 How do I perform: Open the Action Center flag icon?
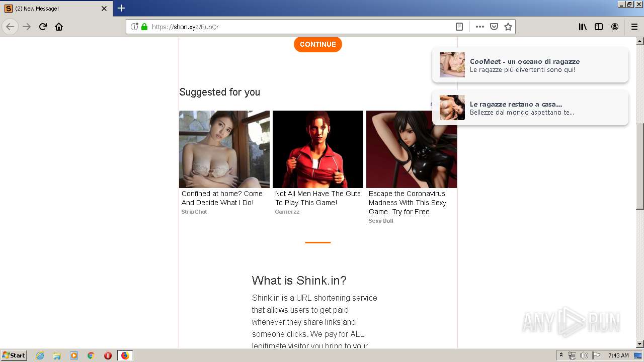click(596, 355)
